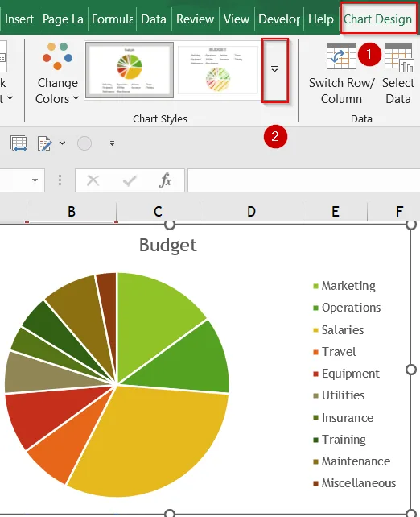Open the Review tab
Viewport: 420px width, 517px height.
(195, 19)
